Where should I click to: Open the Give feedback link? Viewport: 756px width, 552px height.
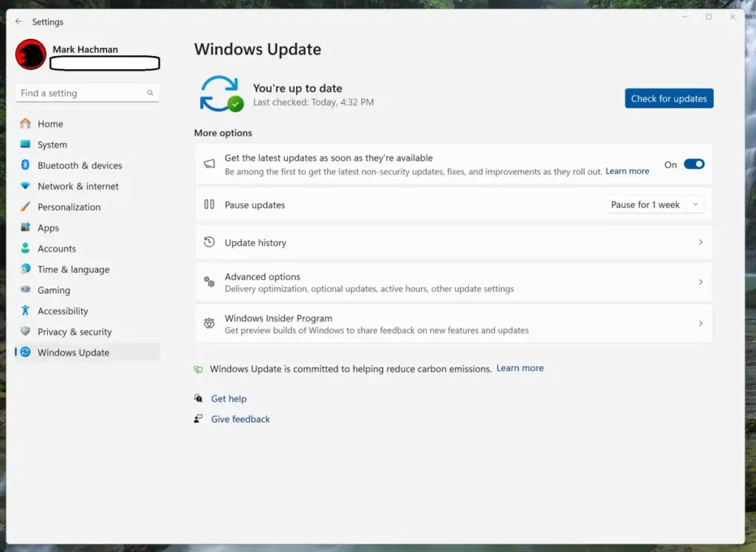240,419
